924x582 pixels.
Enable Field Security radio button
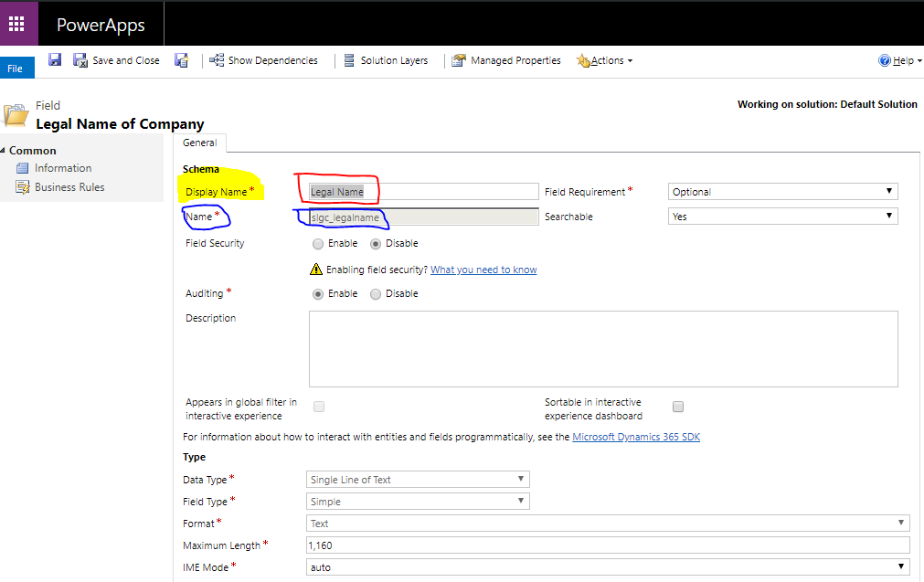pyautogui.click(x=318, y=243)
